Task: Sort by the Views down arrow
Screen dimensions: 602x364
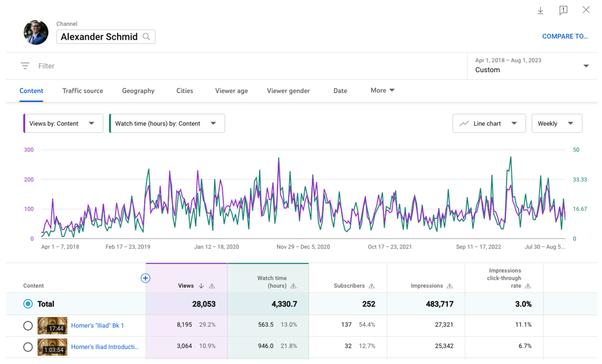Action: tap(201, 286)
